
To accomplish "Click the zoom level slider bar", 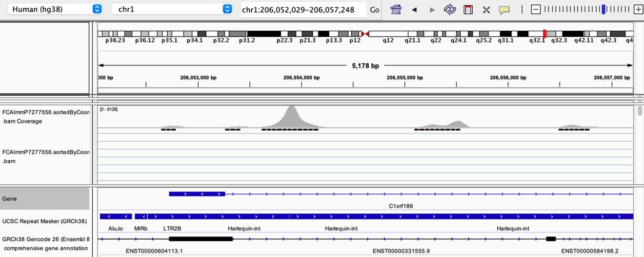I will [586, 9].
